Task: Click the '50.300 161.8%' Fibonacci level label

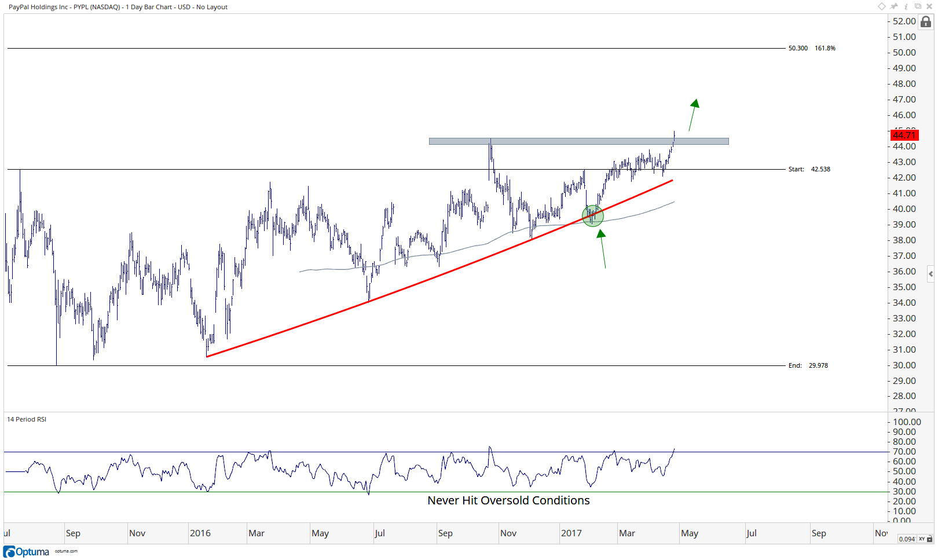Action: [x=812, y=48]
